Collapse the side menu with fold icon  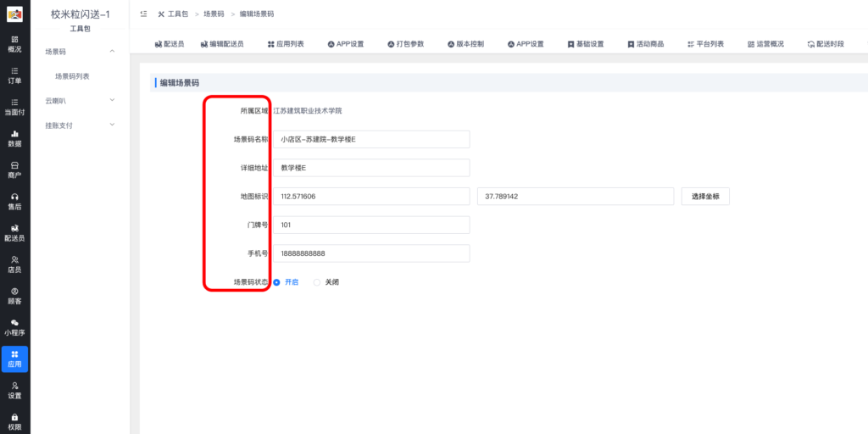coord(144,14)
